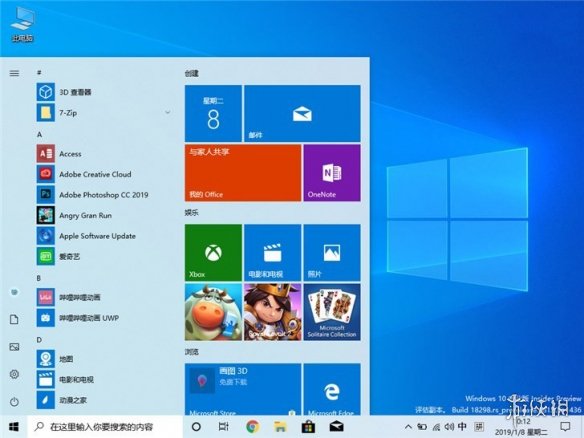Launch iQiyi app (爱奇艺)
Viewport: 584px width, 438px height.
click(x=101, y=256)
